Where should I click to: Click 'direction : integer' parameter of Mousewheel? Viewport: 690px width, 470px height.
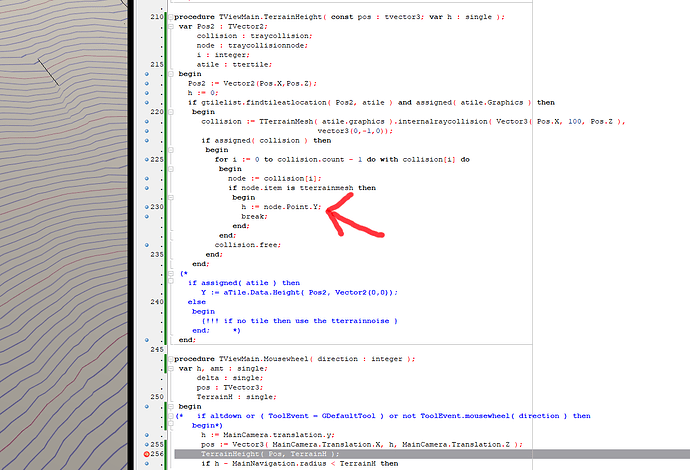(360, 359)
